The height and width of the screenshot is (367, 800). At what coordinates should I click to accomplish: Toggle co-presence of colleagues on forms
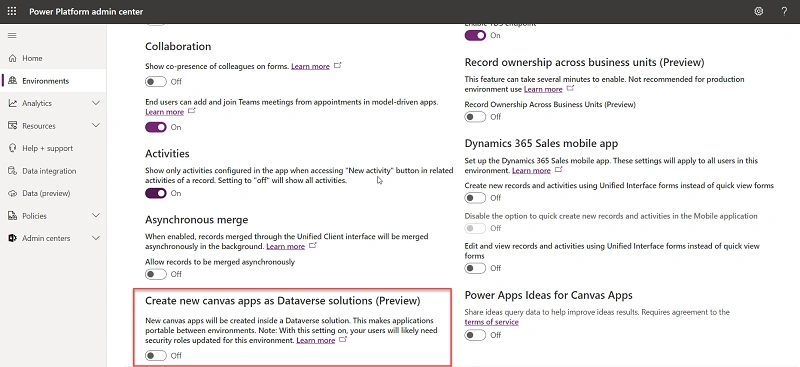click(156, 82)
